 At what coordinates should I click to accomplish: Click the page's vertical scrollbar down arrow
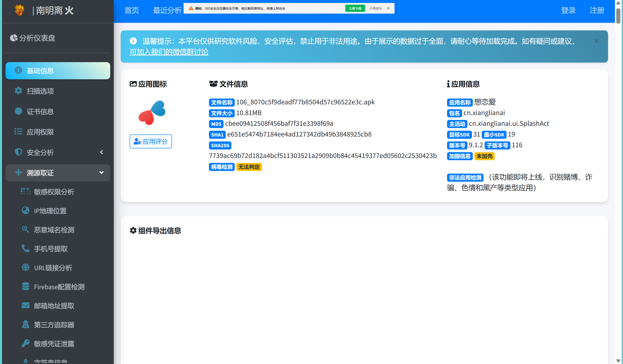[x=618, y=361]
